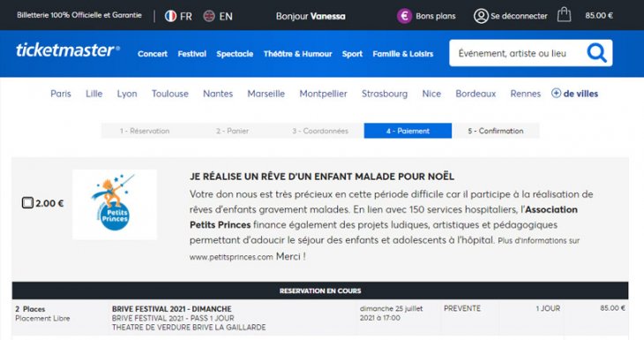Click Billetterie 100% Officielle et Garantie text

[79, 15]
